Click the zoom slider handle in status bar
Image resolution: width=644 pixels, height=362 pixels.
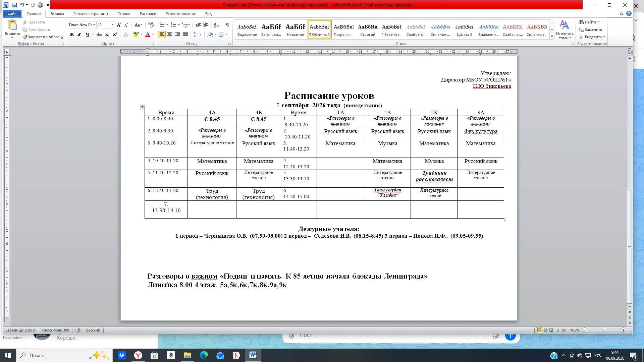tap(604, 330)
